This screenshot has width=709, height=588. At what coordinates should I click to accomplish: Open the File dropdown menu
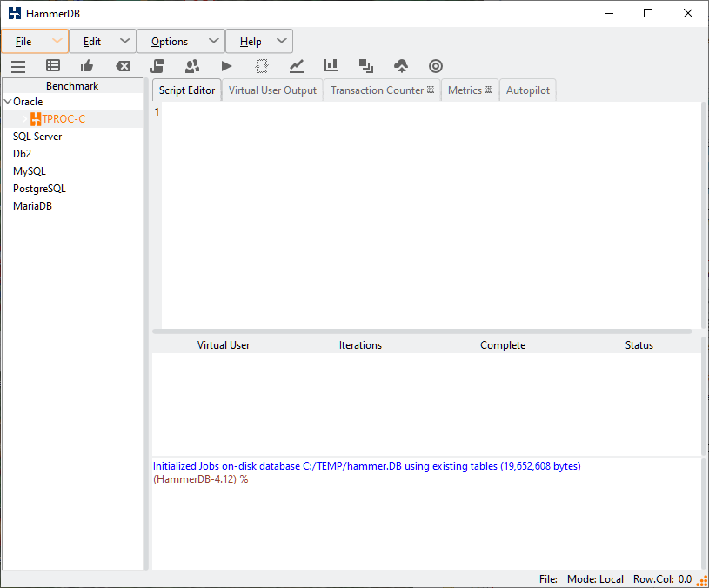coord(23,41)
